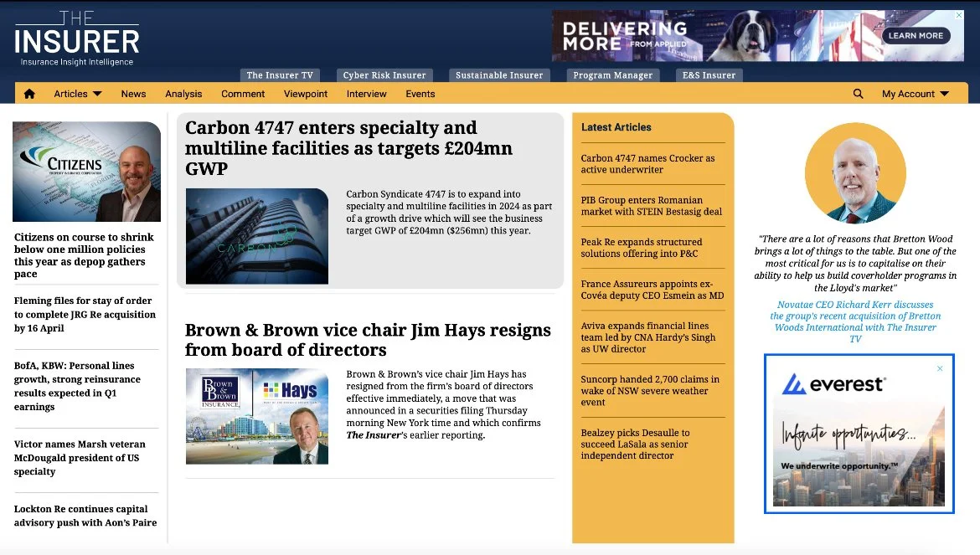
Task: Open Suncorp handed 2,700 claims article
Action: (650, 390)
